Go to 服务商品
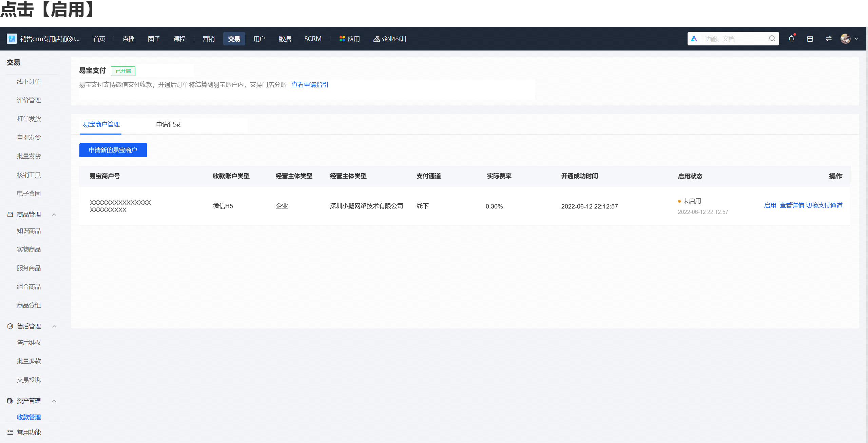Screen dimensions: 868x443 [29, 268]
